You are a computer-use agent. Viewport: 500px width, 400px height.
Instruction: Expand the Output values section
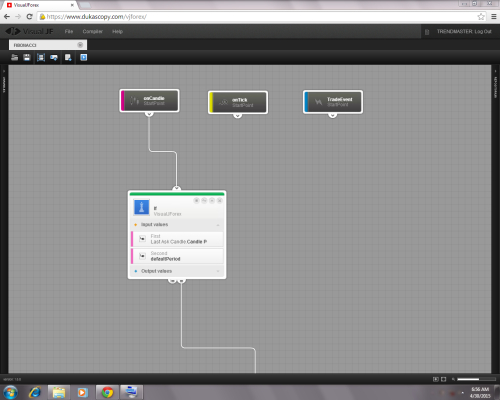pos(218,271)
